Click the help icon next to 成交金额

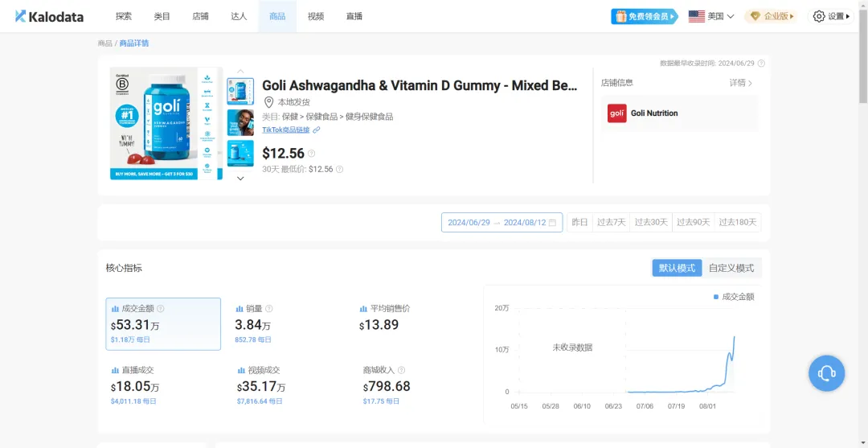pyautogui.click(x=161, y=309)
